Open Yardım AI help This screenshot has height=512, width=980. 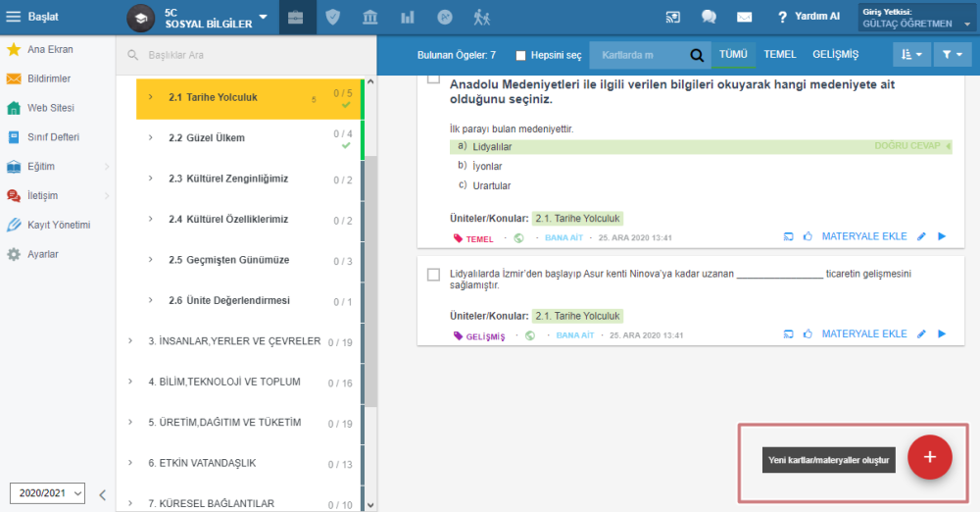pos(808,17)
